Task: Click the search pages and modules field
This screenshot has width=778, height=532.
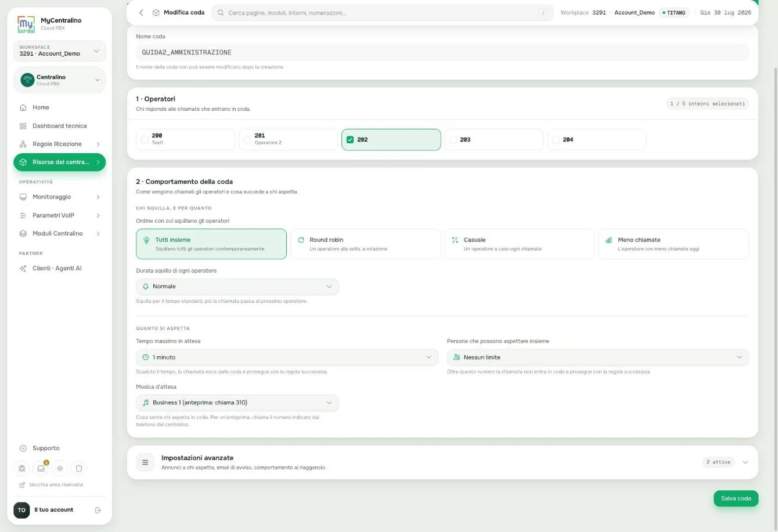Action: 383,13
